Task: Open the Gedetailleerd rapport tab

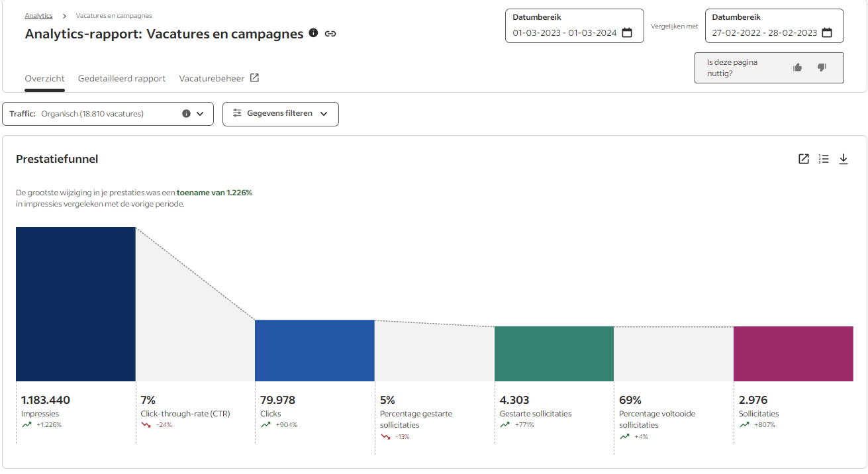Action: click(x=122, y=78)
